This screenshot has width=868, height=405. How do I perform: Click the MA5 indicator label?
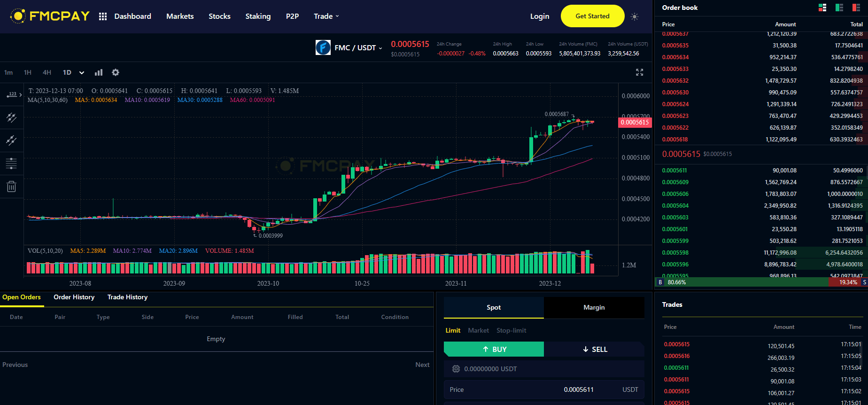(x=96, y=100)
